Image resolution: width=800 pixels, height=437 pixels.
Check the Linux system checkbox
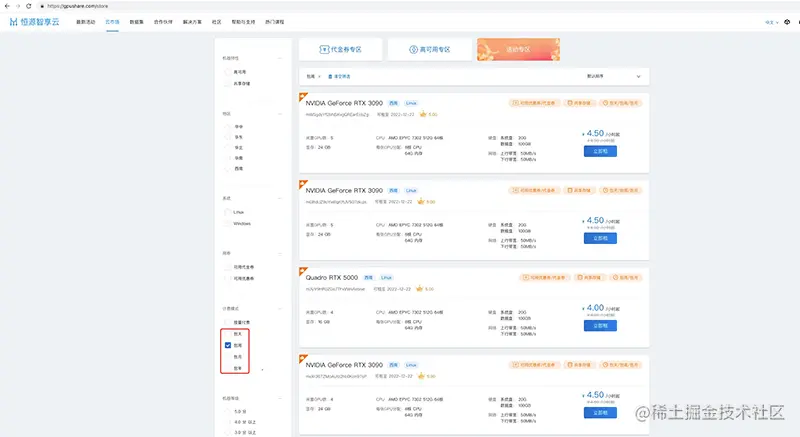coord(228,212)
